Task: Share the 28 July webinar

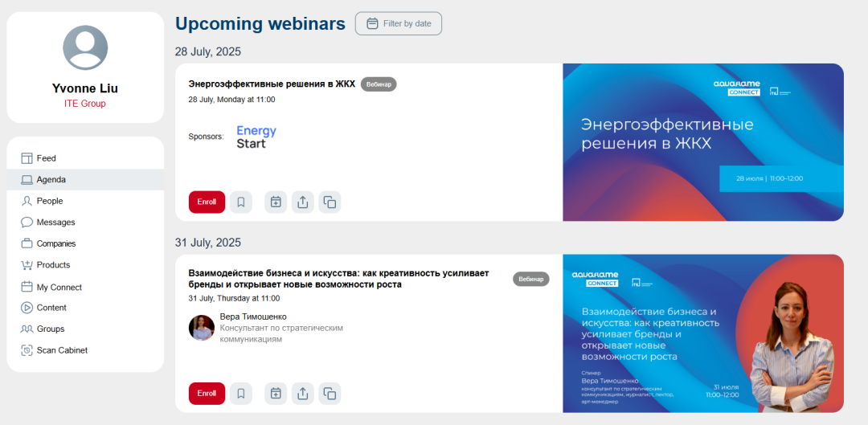Action: click(302, 202)
